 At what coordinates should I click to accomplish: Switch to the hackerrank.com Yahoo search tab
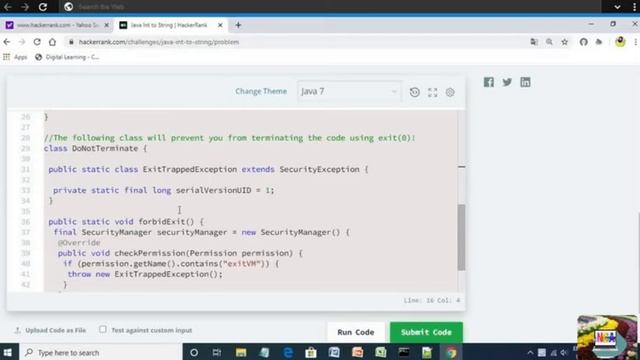56,25
